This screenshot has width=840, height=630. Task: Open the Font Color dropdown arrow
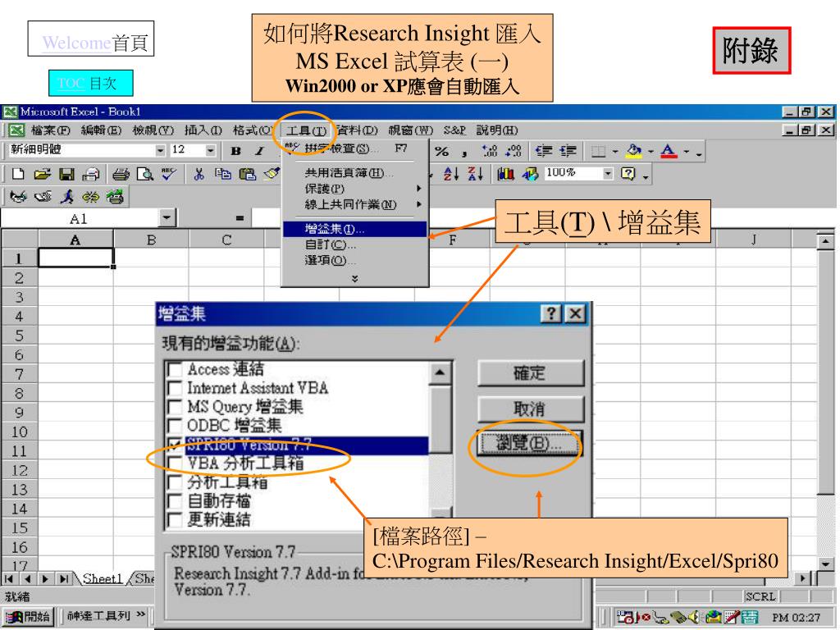pyautogui.click(x=687, y=152)
